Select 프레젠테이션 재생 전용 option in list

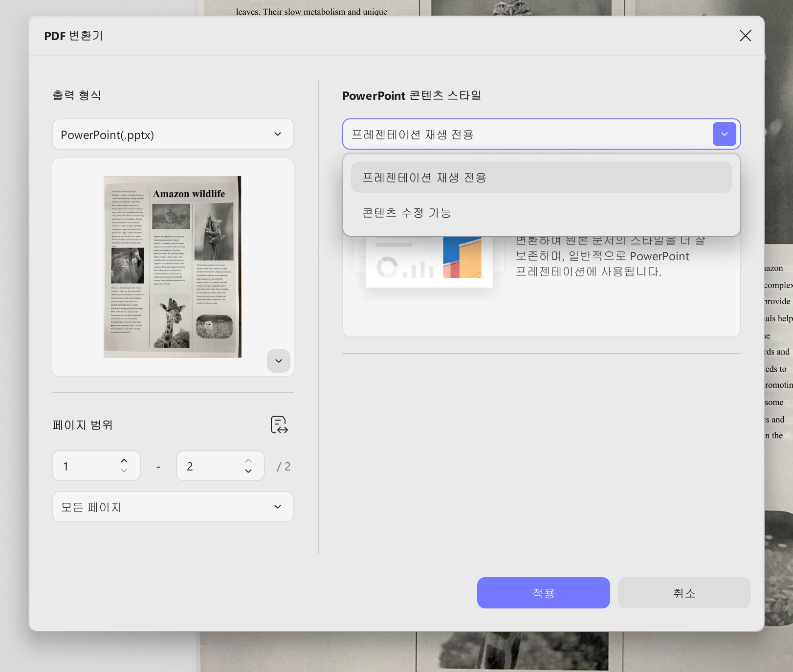pos(541,178)
